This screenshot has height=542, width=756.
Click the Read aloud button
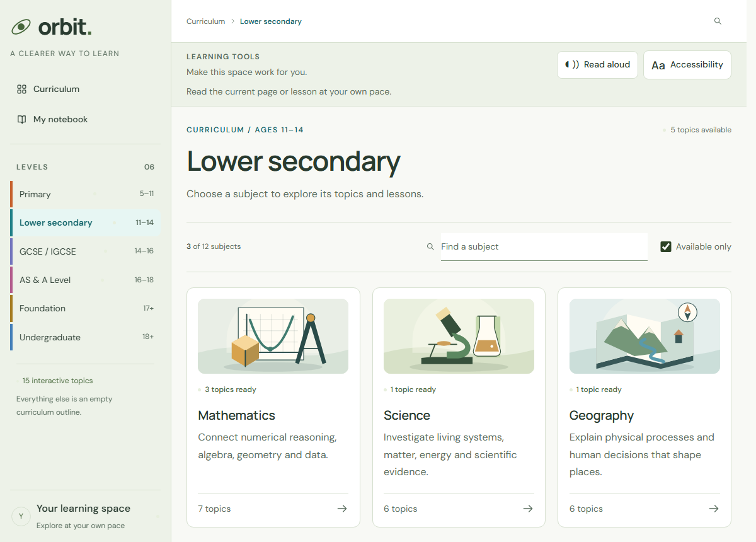[597, 65]
